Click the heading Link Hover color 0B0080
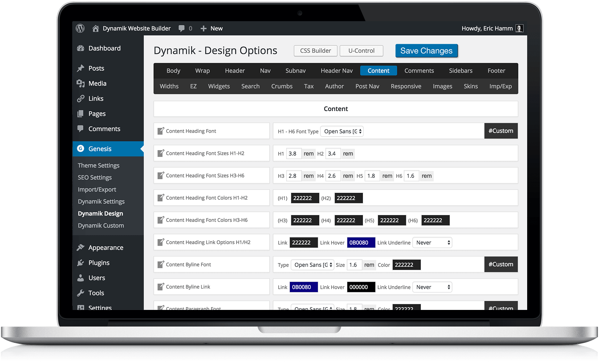Image resolution: width=599 pixels, height=364 pixels. pos(361,243)
